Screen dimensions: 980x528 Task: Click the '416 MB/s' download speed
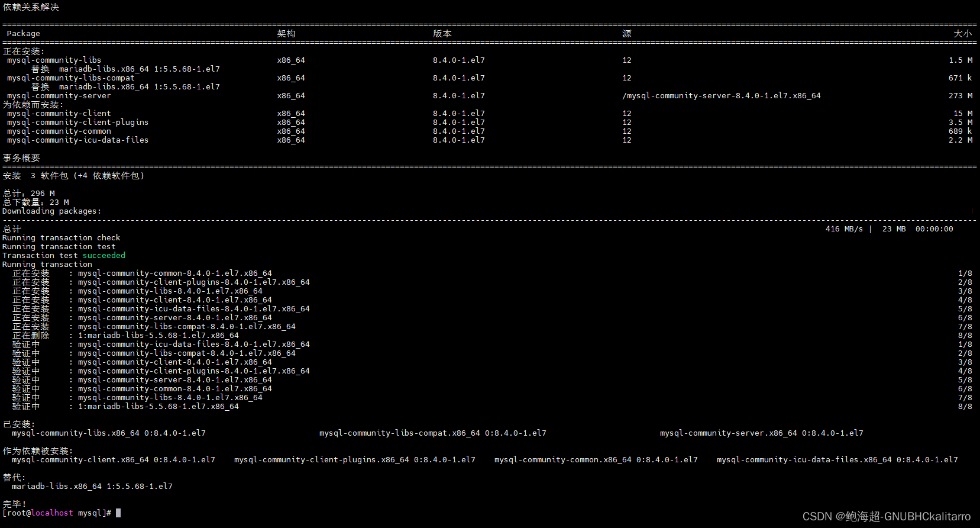(x=843, y=229)
